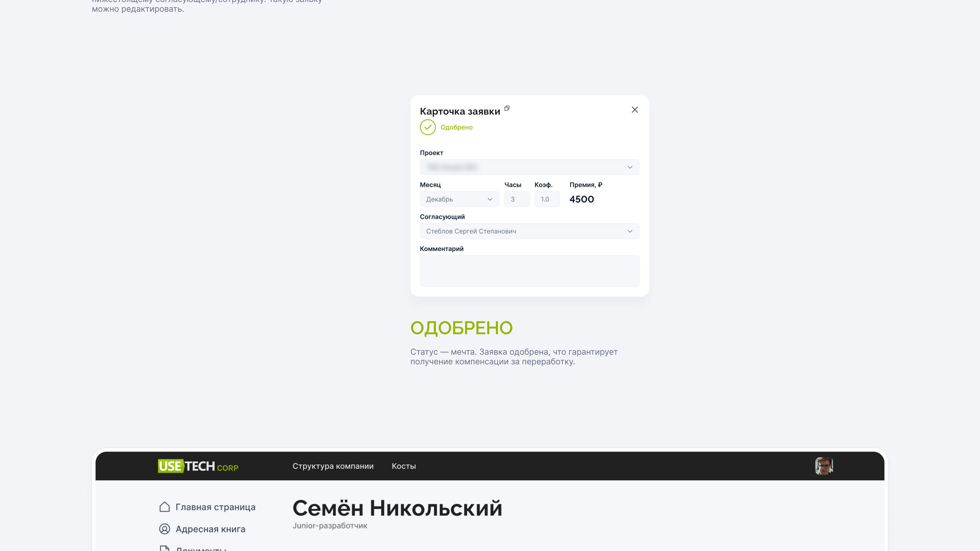Click the Часы input field

517,199
